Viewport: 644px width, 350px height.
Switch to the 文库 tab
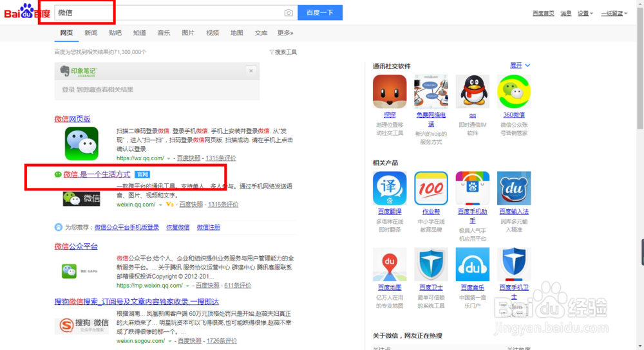point(261,33)
